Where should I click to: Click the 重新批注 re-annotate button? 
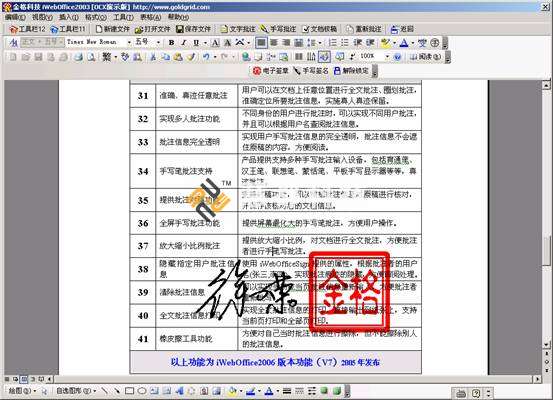(364, 29)
